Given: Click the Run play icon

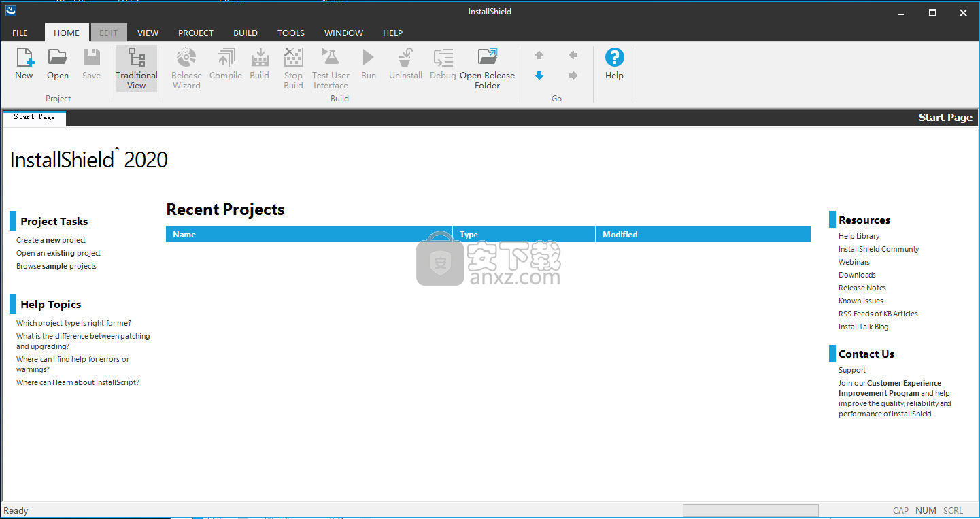Looking at the screenshot, I should point(368,58).
